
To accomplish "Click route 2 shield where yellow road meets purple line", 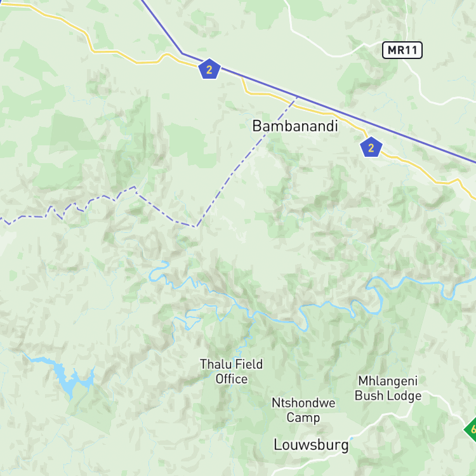I will (x=209, y=69).
